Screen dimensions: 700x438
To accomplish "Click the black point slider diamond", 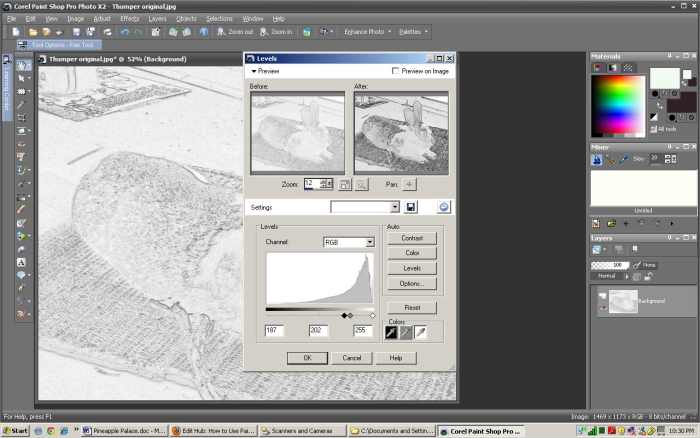I will [344, 315].
